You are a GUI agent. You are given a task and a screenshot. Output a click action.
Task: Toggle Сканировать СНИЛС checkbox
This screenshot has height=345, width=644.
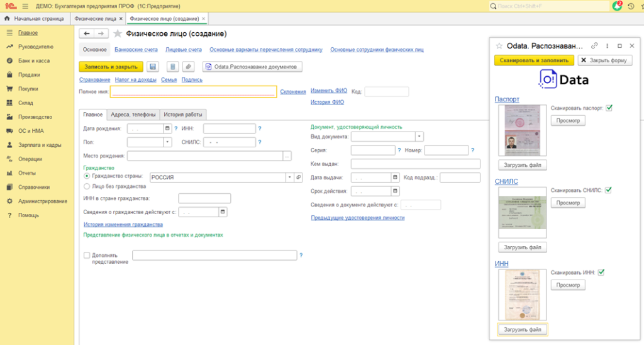[x=608, y=190]
